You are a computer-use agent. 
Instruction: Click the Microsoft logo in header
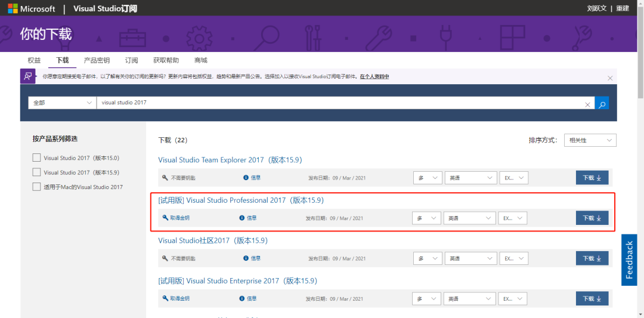click(31, 8)
